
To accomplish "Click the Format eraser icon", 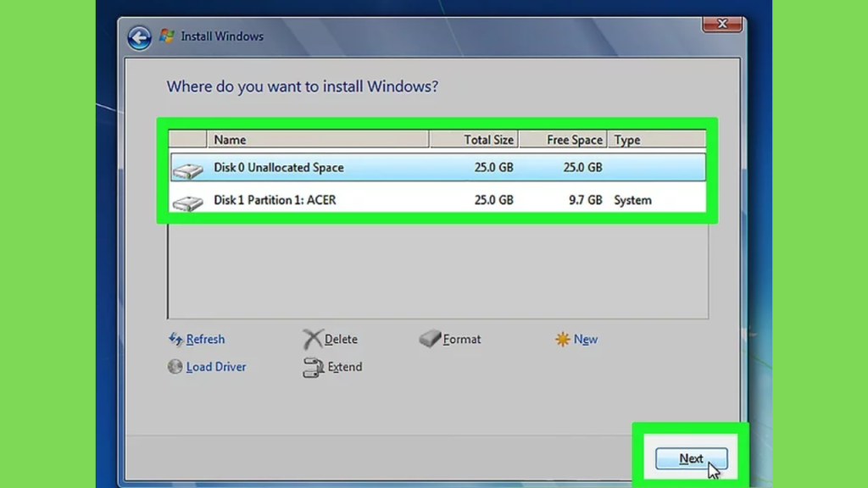I will pyautogui.click(x=430, y=339).
